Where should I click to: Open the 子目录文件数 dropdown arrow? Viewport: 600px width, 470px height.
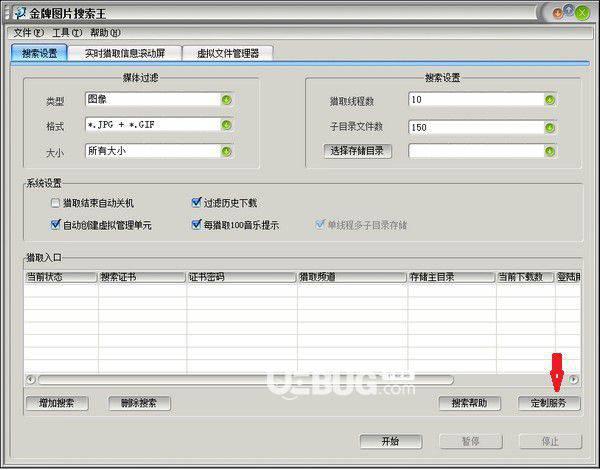[550, 127]
